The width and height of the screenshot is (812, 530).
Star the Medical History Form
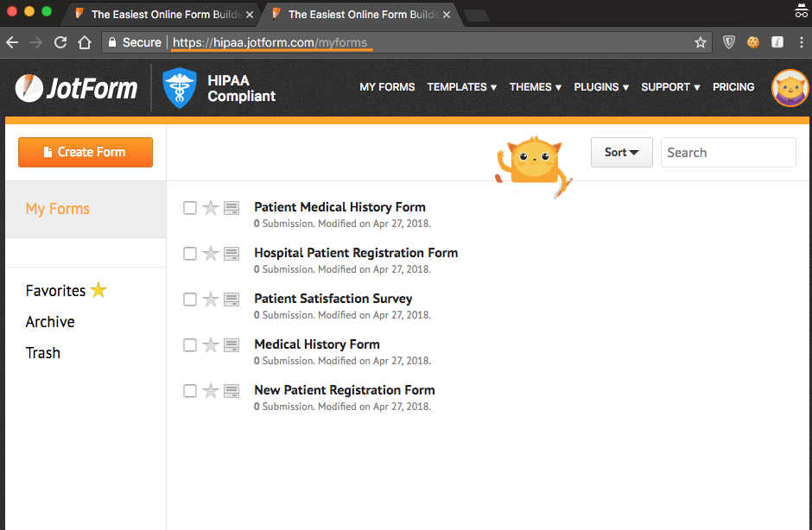tap(211, 345)
